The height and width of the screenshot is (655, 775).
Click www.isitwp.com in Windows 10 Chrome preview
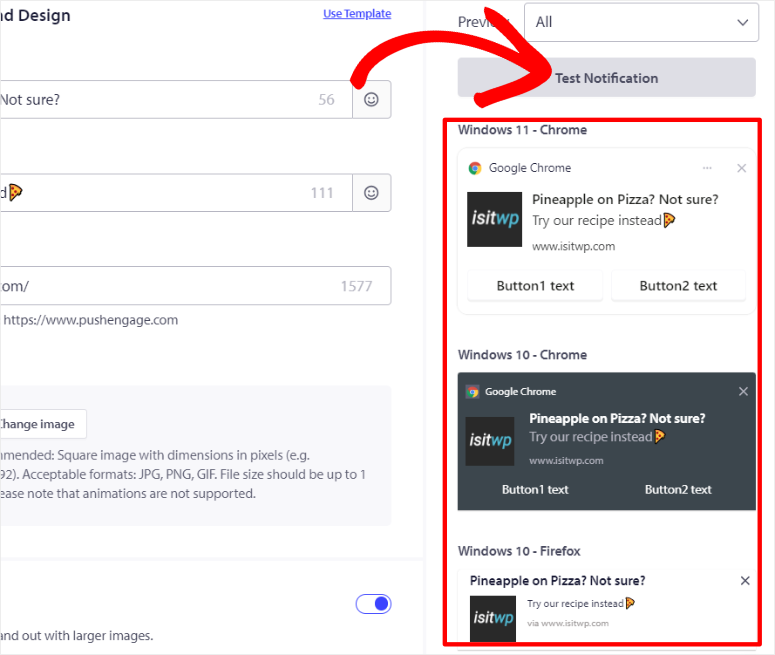pos(566,461)
